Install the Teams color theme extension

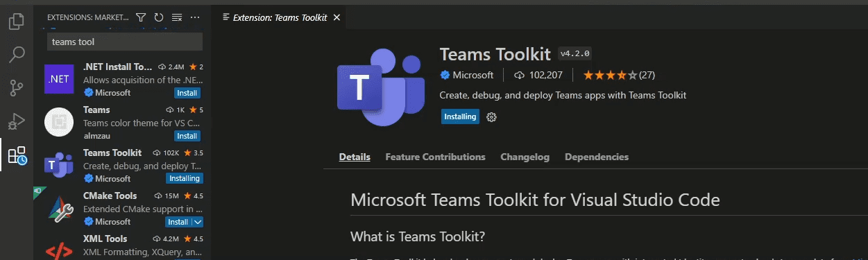pos(187,136)
